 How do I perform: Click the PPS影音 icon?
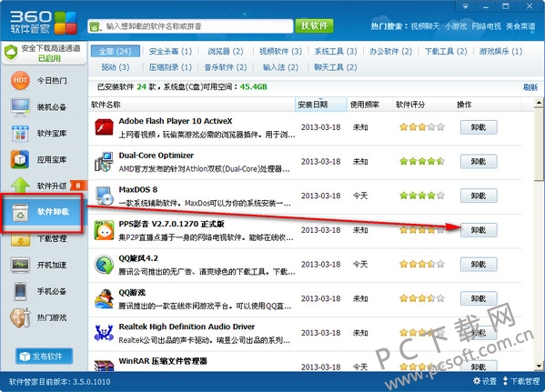[104, 230]
